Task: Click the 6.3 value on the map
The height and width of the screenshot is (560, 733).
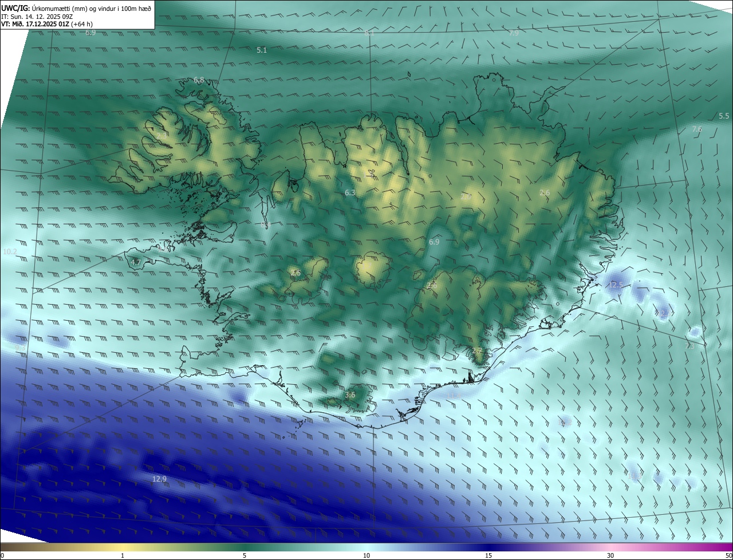Action: [350, 193]
